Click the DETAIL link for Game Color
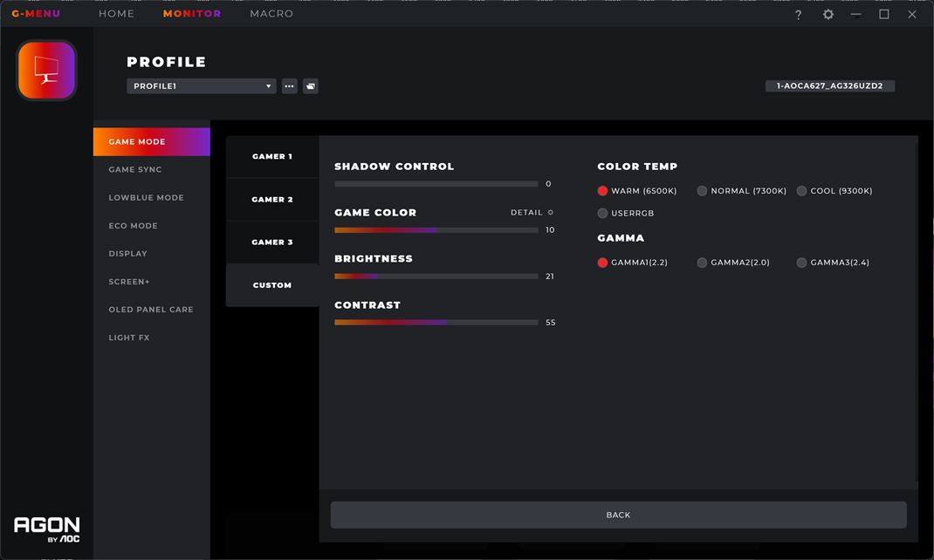The image size is (934, 560). tap(526, 213)
